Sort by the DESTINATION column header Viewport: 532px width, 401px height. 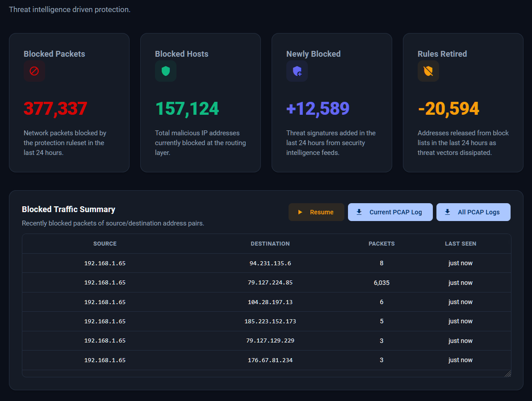pyautogui.click(x=270, y=243)
